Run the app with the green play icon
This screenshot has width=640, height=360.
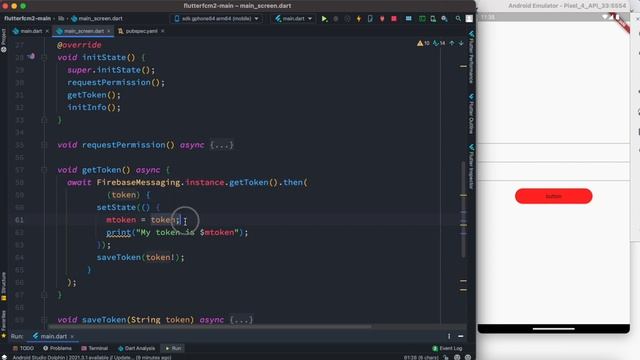pyautogui.click(x=324, y=19)
